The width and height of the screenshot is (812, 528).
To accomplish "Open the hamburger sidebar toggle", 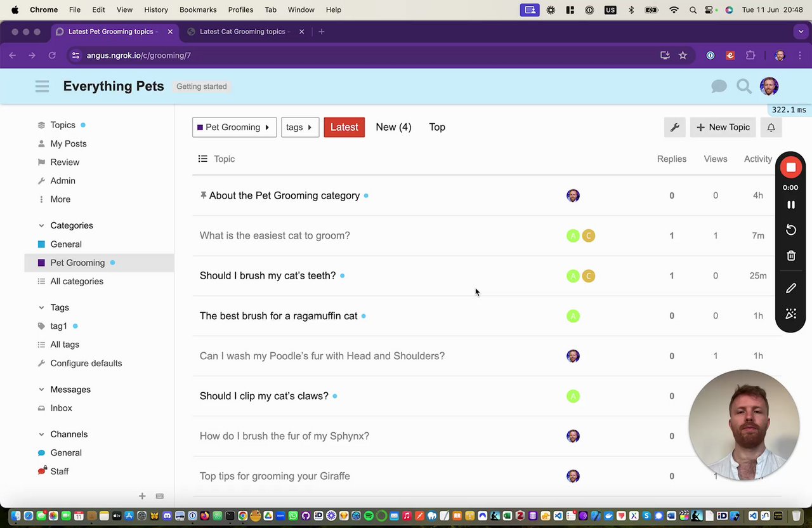I will tap(42, 86).
